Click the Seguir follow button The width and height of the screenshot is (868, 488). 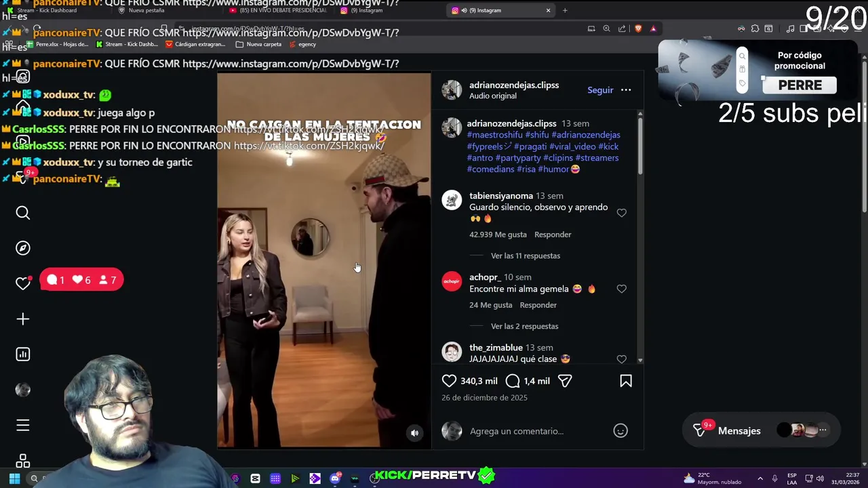[x=600, y=90]
